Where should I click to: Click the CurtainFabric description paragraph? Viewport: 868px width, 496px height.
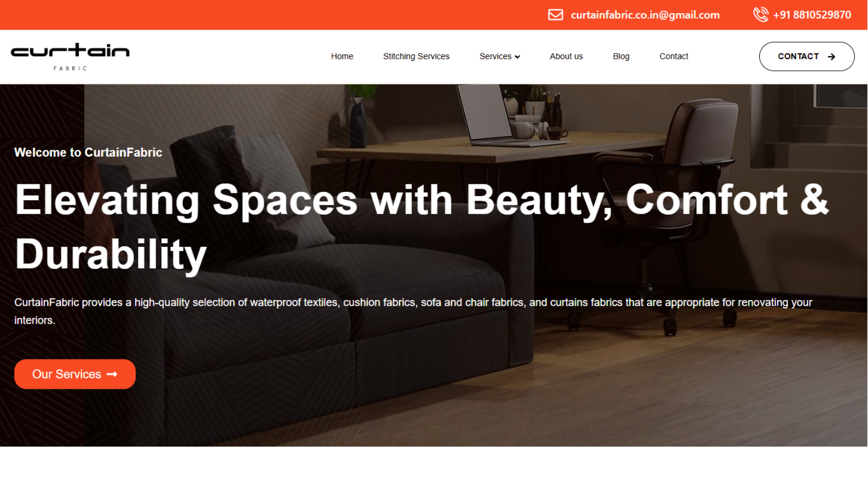(413, 311)
